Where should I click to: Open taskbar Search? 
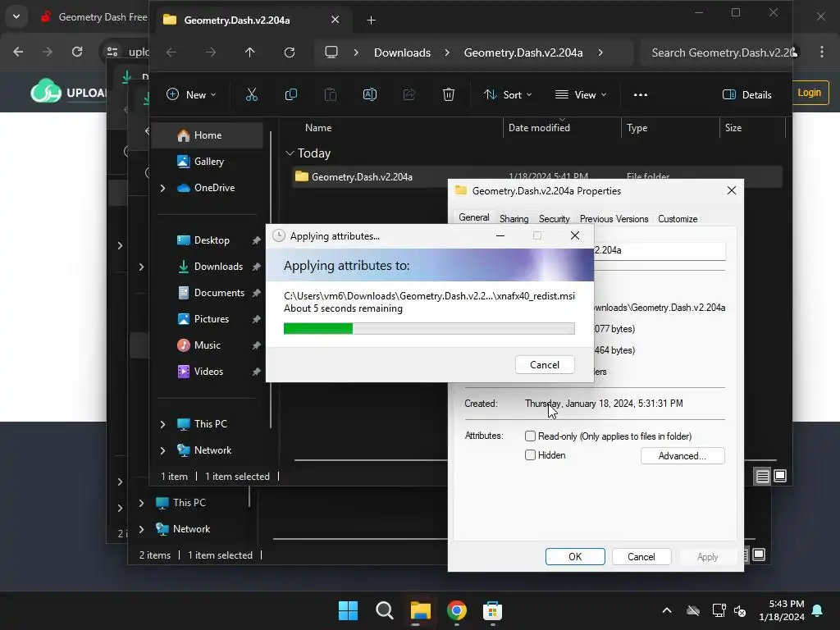(384, 610)
